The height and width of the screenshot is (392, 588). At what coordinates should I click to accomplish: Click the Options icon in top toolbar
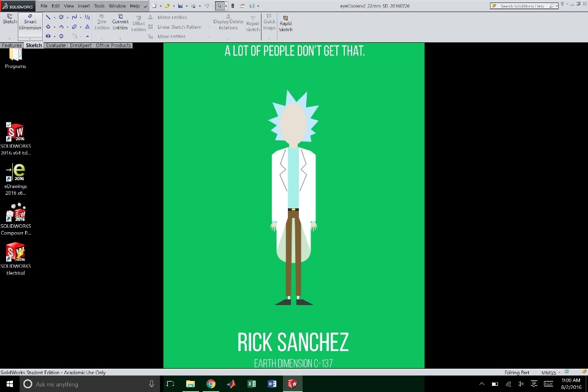tap(252, 6)
